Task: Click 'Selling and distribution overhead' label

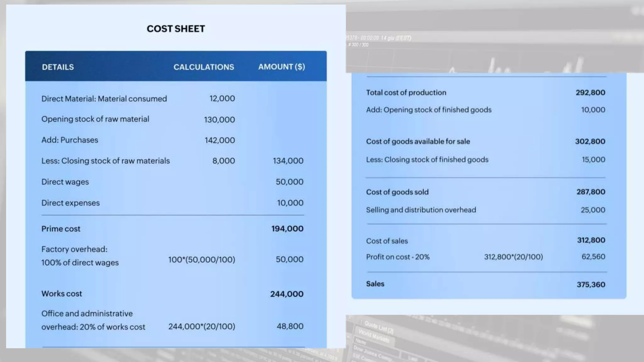Action: coord(421,210)
